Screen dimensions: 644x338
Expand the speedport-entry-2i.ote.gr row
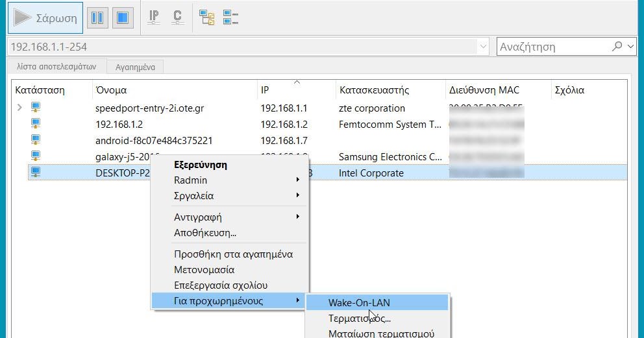click(19, 108)
